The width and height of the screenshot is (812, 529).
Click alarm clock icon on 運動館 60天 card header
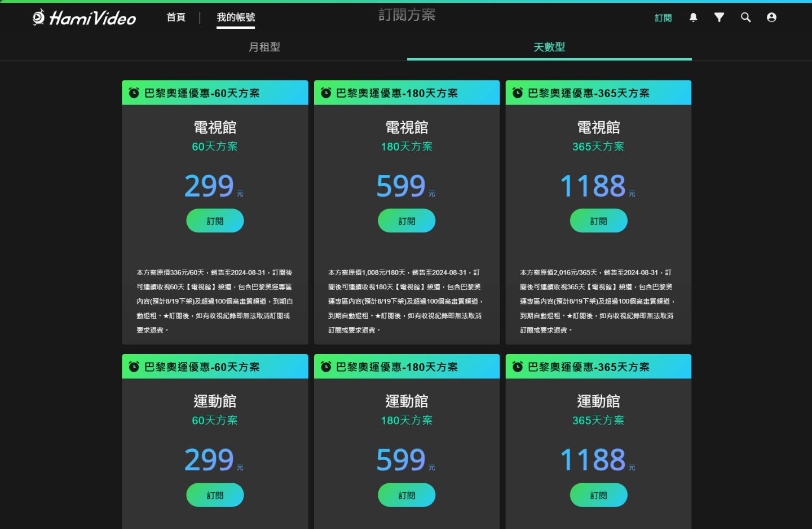point(134,367)
